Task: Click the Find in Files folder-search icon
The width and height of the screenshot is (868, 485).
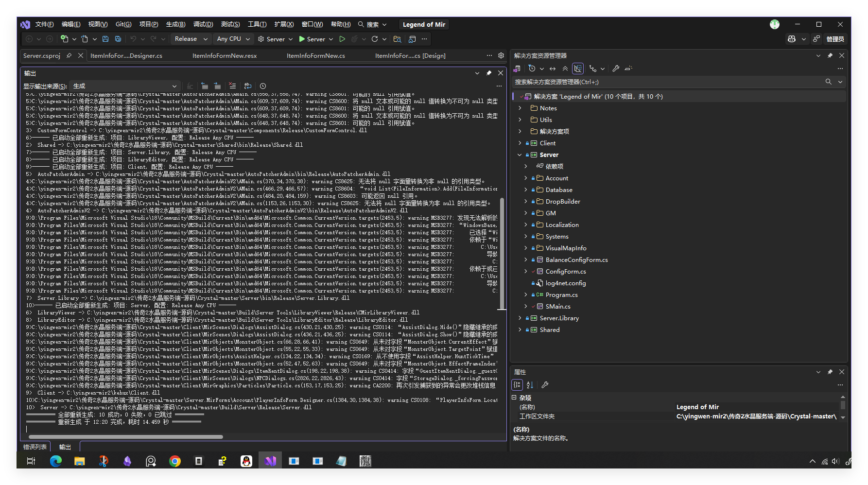Action: pos(397,39)
